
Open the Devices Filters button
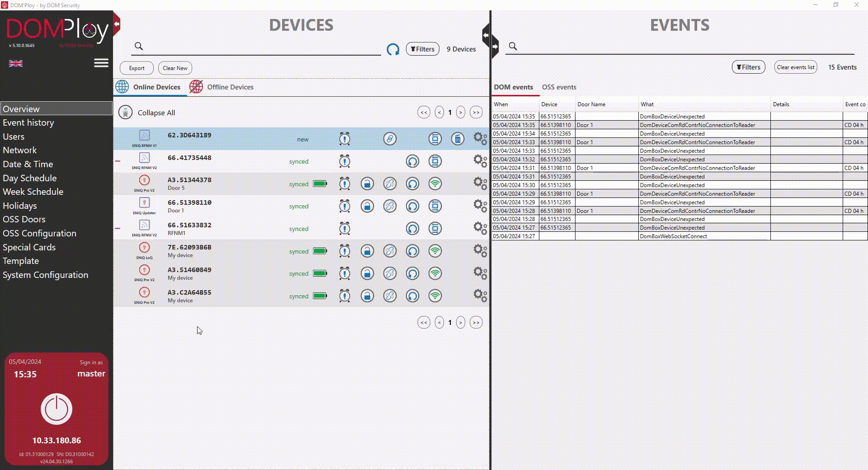click(423, 49)
